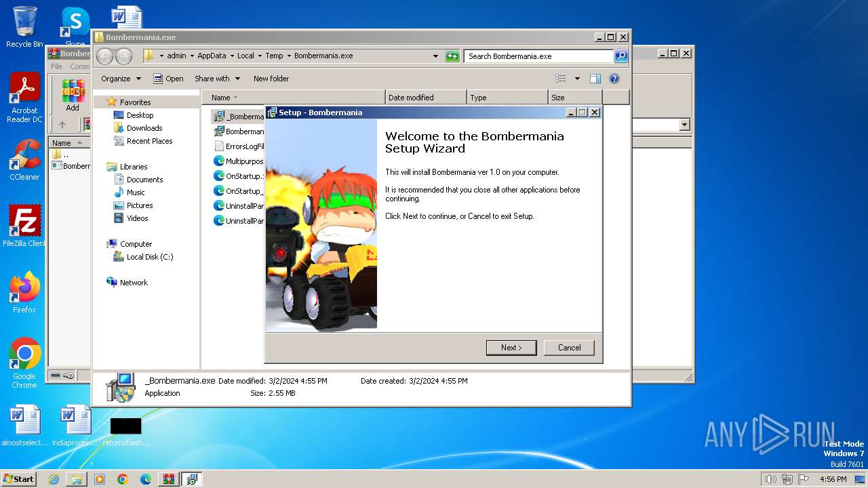
Task: Select Computer in the navigation pane
Action: pyautogui.click(x=136, y=244)
